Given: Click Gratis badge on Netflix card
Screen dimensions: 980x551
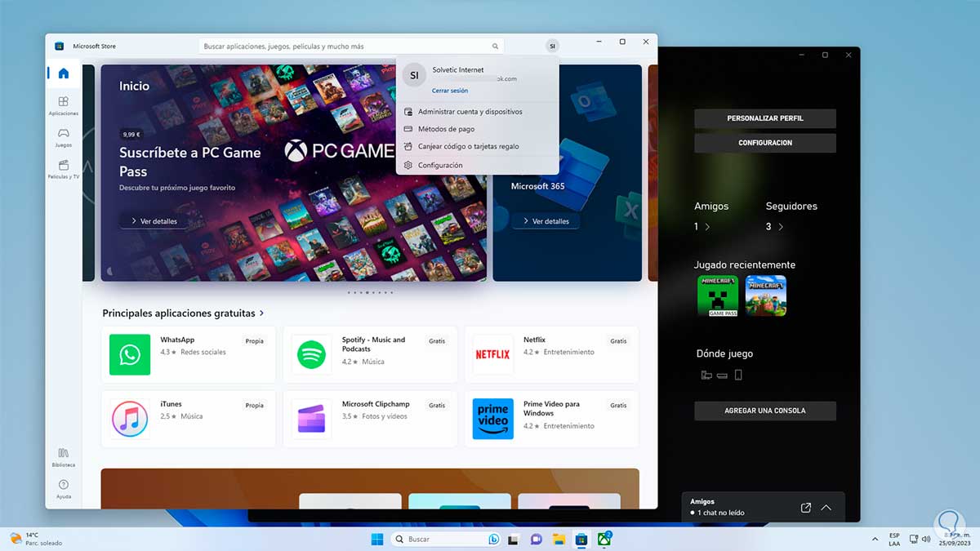Looking at the screenshot, I should pos(618,341).
